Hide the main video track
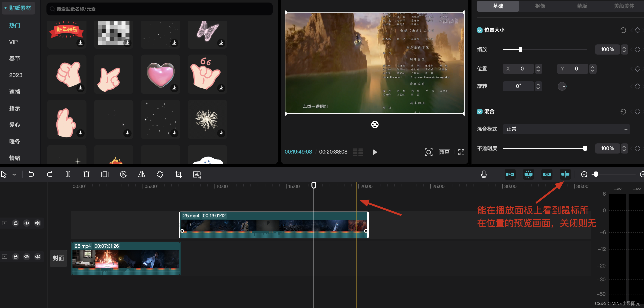The height and width of the screenshot is (308, 644). tap(26, 256)
